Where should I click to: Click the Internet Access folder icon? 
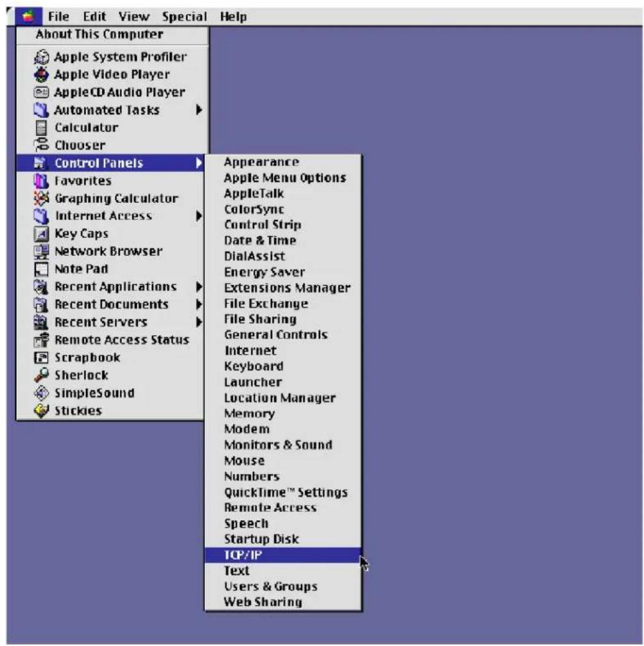click(x=41, y=216)
